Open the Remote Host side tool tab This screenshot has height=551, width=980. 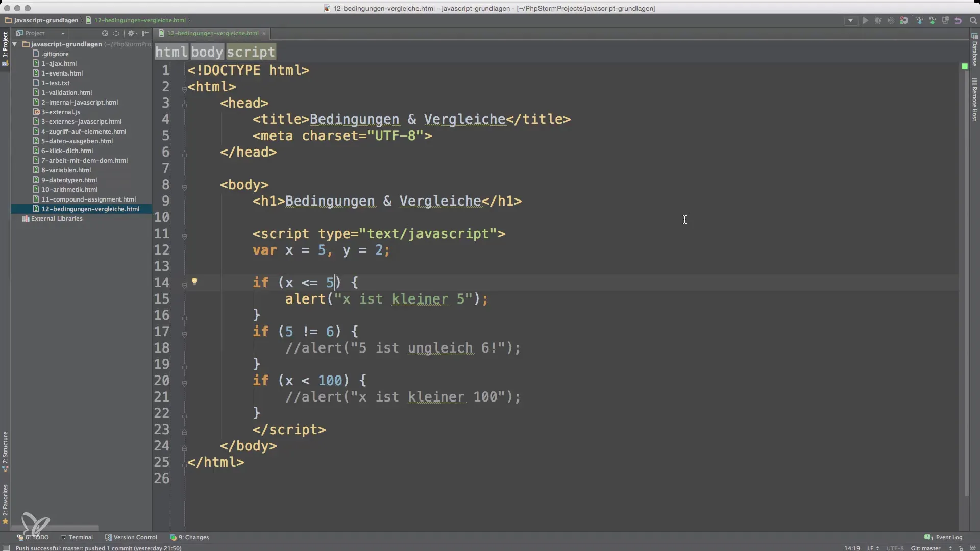click(x=974, y=100)
